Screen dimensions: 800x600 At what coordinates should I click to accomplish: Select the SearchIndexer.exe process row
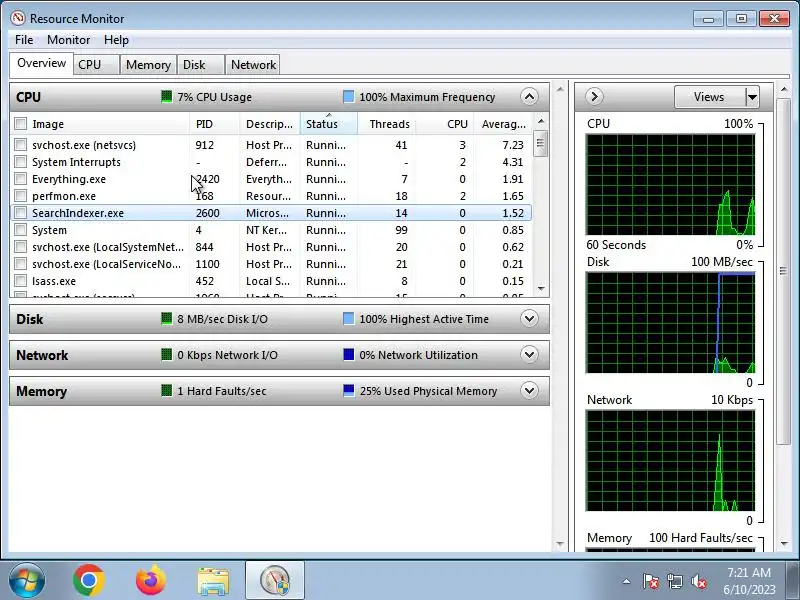(271, 213)
